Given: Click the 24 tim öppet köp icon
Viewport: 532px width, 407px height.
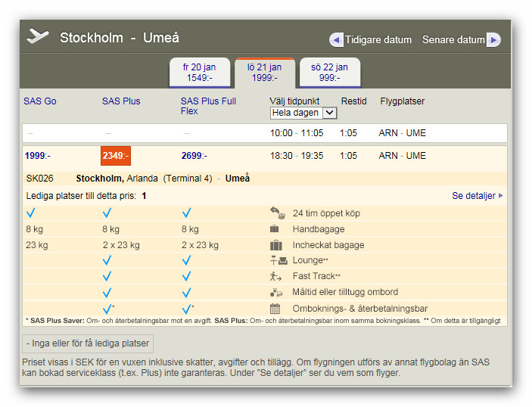Looking at the screenshot, I should click(277, 213).
